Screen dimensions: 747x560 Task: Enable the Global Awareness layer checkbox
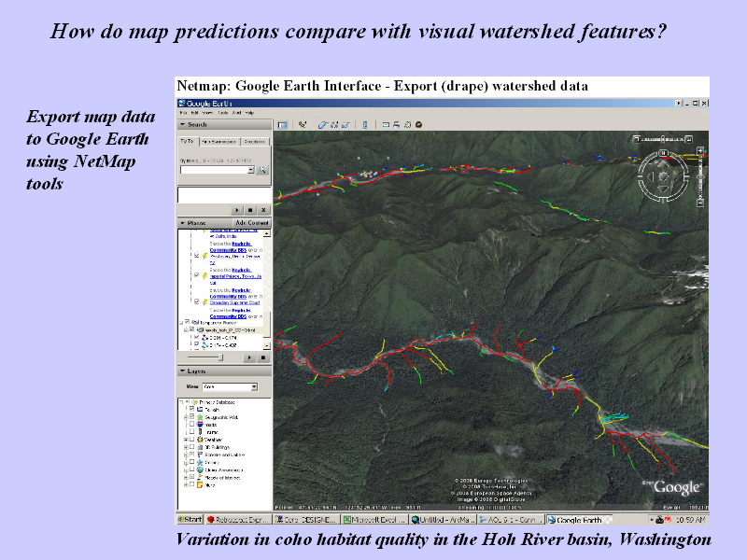[x=192, y=470]
